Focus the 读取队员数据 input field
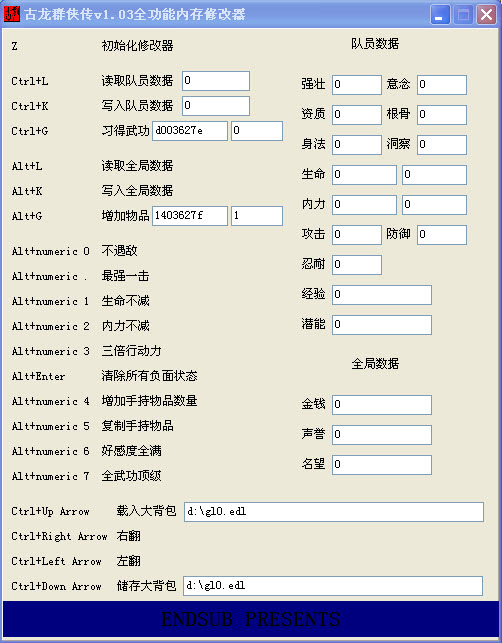The height and width of the screenshot is (643, 502). 216,81
